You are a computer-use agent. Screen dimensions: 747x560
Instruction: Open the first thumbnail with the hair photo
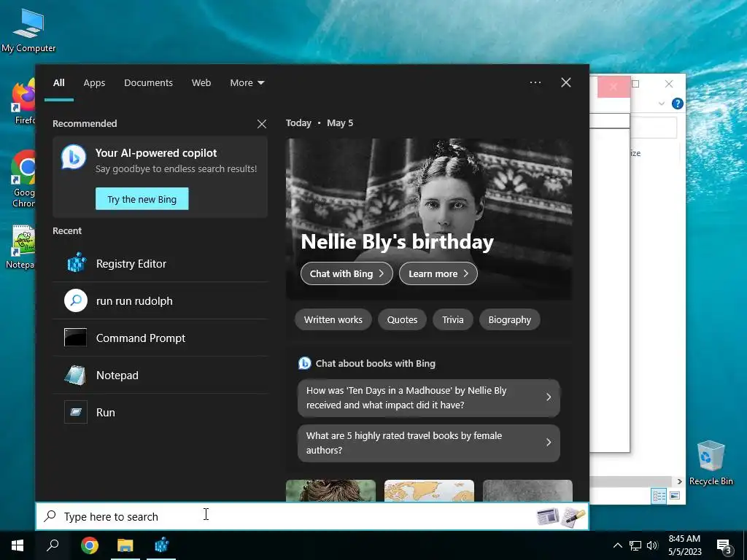point(330,491)
